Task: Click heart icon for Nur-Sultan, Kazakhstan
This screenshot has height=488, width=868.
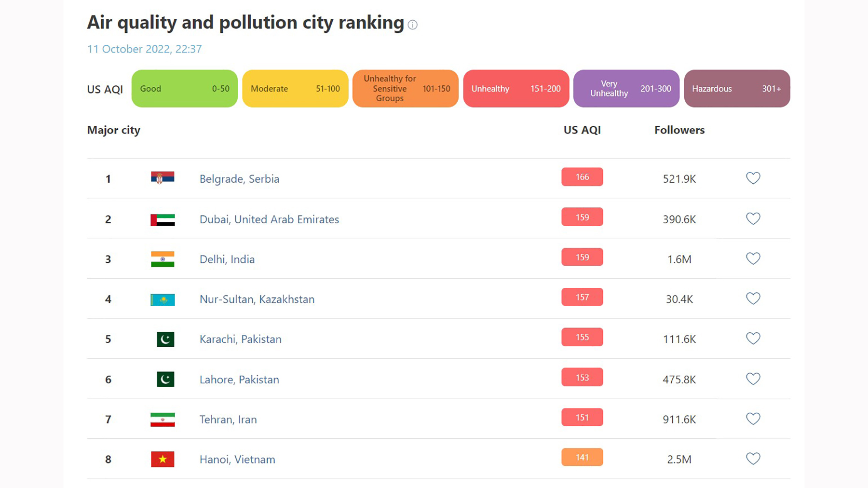Action: click(753, 298)
